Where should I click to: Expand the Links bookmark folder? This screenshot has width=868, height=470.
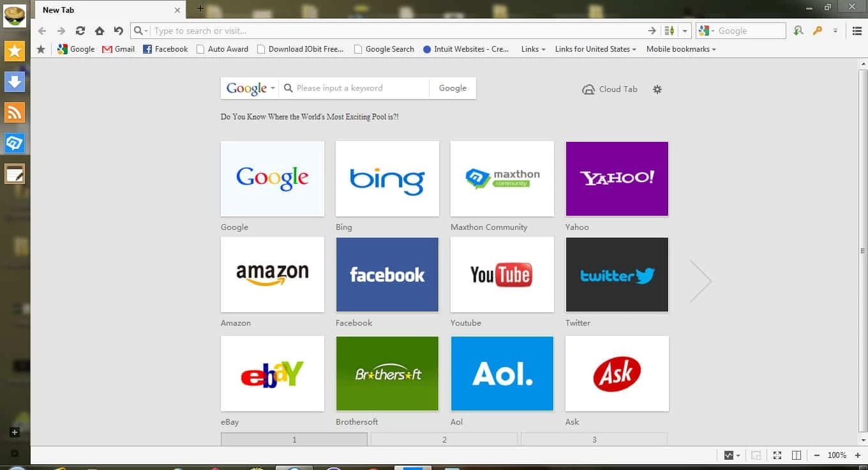(x=533, y=49)
